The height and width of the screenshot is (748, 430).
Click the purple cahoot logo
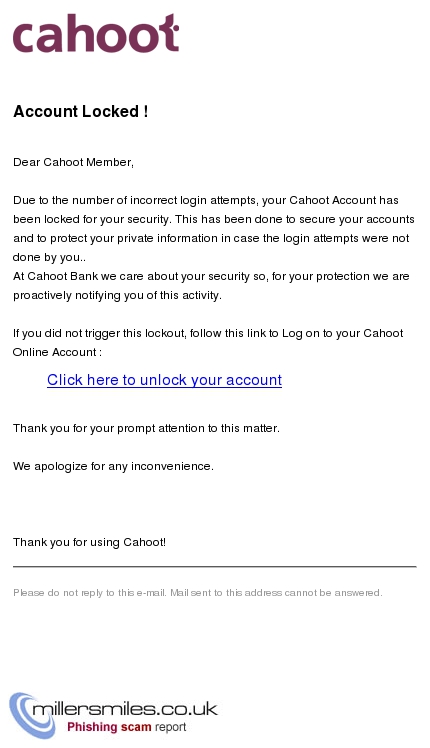[96, 33]
